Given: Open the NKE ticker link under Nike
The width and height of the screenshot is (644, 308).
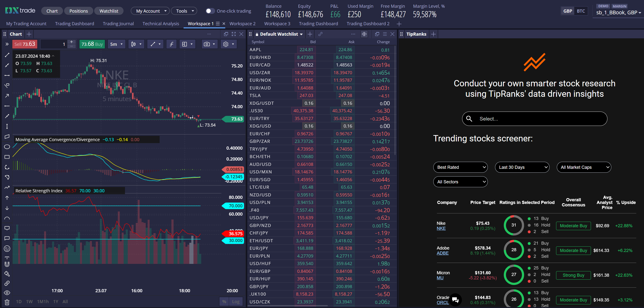Looking at the screenshot, I should [441, 228].
